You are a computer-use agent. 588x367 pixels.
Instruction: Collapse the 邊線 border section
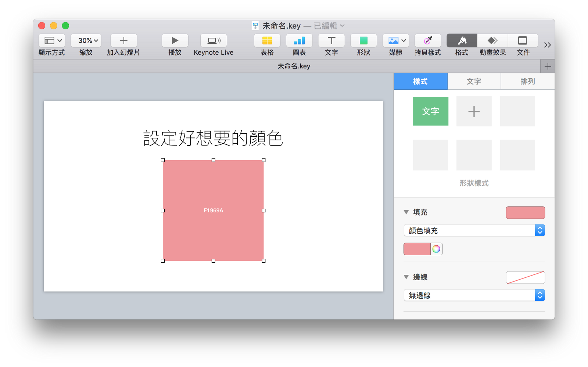pyautogui.click(x=406, y=277)
